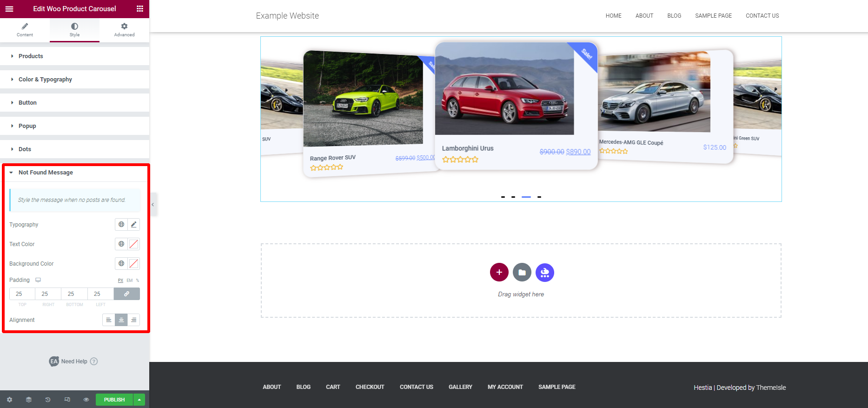Open the Navigator layers icon

pyautogui.click(x=29, y=400)
